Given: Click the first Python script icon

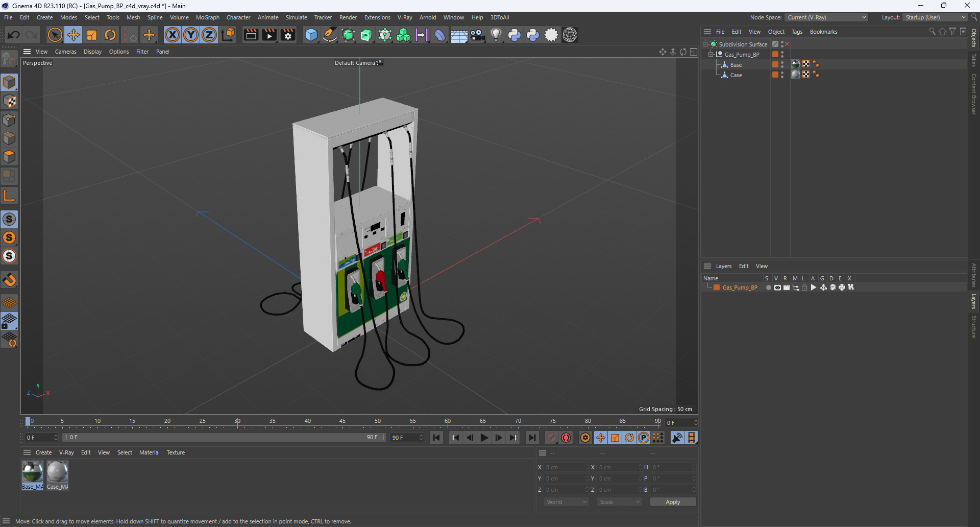Looking at the screenshot, I should pos(514,35).
